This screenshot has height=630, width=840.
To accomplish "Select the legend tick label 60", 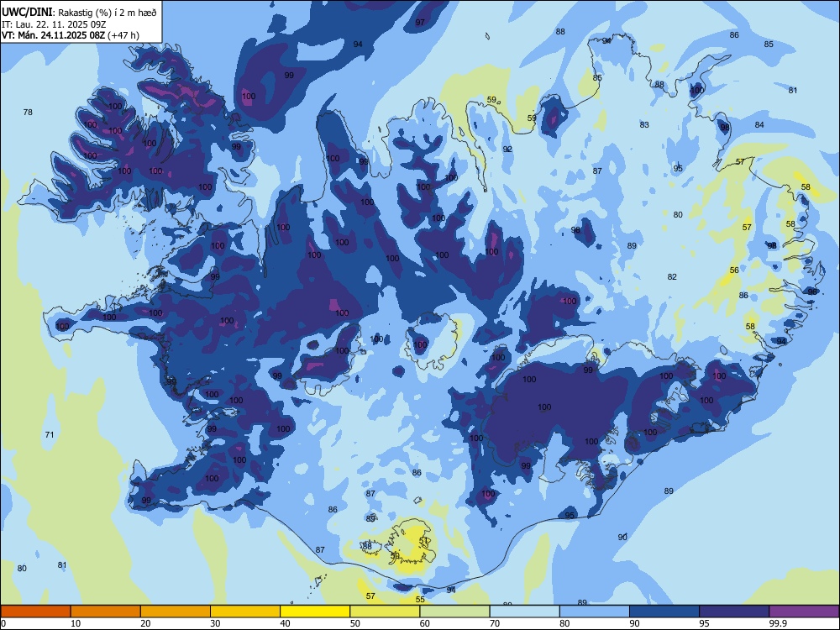I will click(x=425, y=623).
